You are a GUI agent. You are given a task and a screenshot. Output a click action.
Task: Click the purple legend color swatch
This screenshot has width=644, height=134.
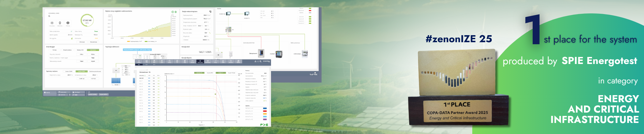tap(265, 119)
